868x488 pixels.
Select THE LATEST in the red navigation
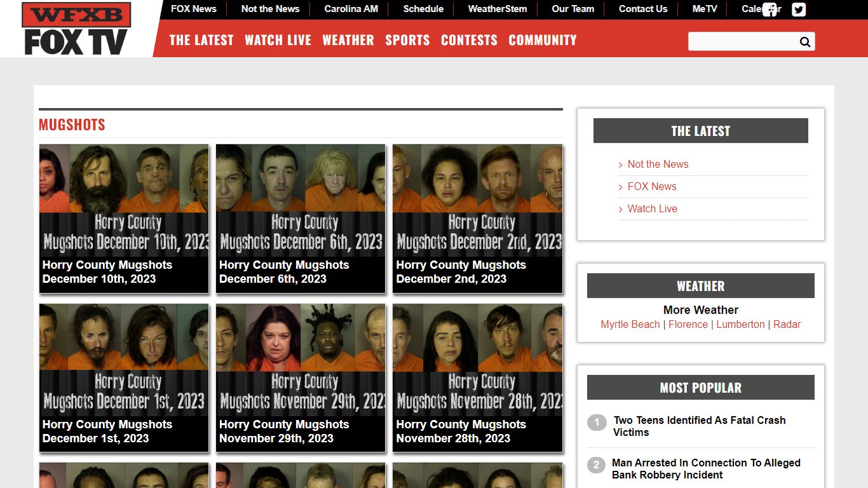tap(201, 40)
